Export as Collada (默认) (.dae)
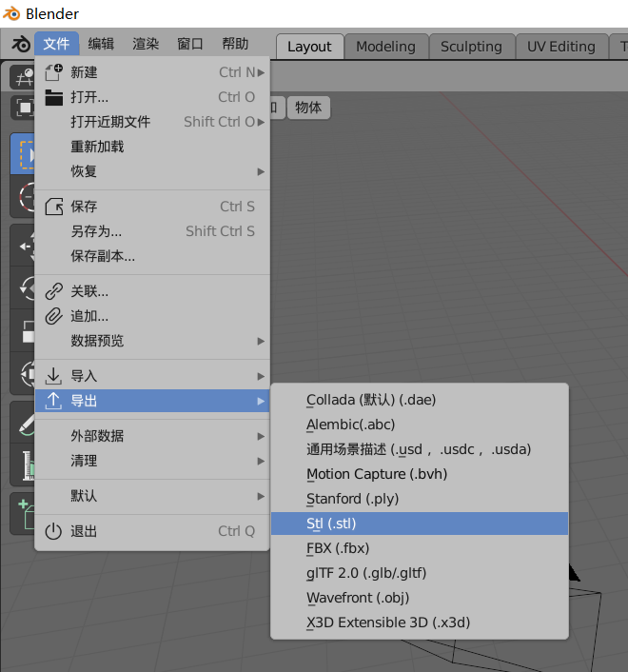Viewport: 628px width, 672px height. [420, 400]
